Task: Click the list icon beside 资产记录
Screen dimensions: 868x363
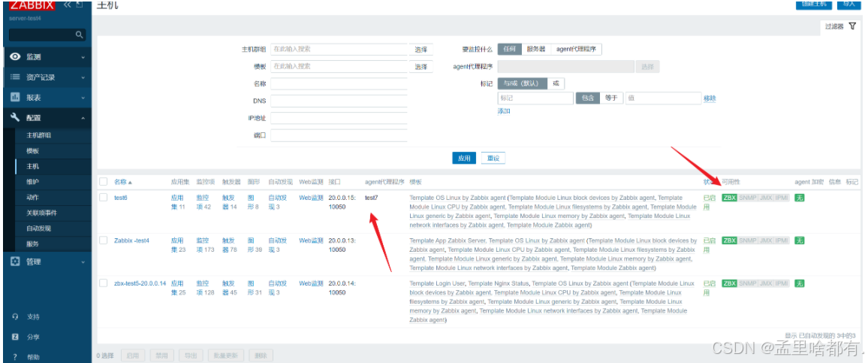Action: (15, 77)
